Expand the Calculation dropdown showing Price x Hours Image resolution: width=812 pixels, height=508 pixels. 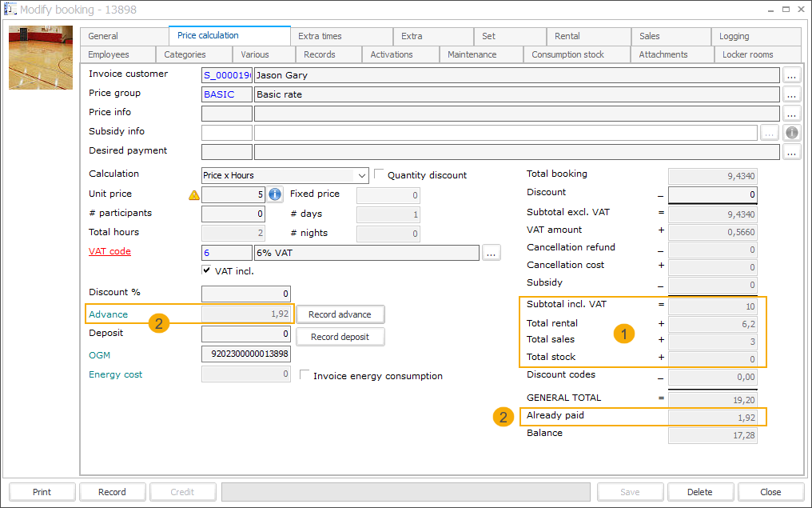pos(361,175)
